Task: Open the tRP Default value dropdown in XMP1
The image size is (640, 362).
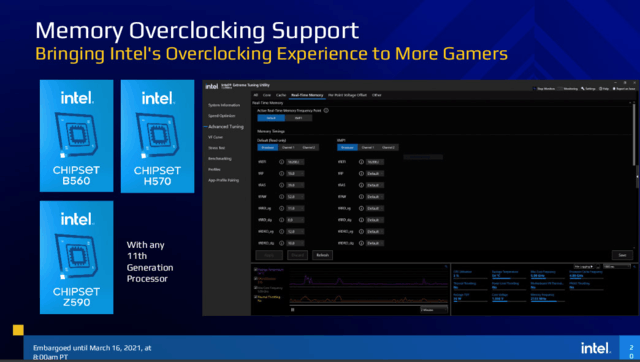Action: 375,173
